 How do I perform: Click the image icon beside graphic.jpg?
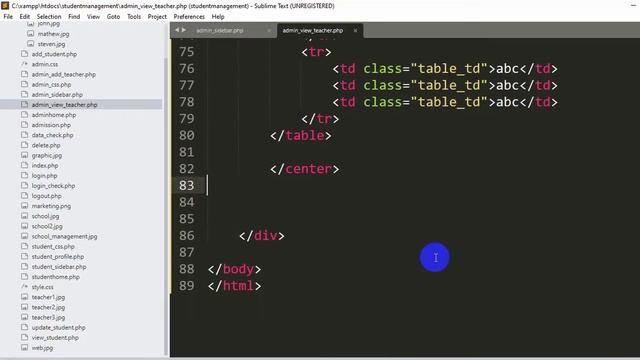pos(24,156)
